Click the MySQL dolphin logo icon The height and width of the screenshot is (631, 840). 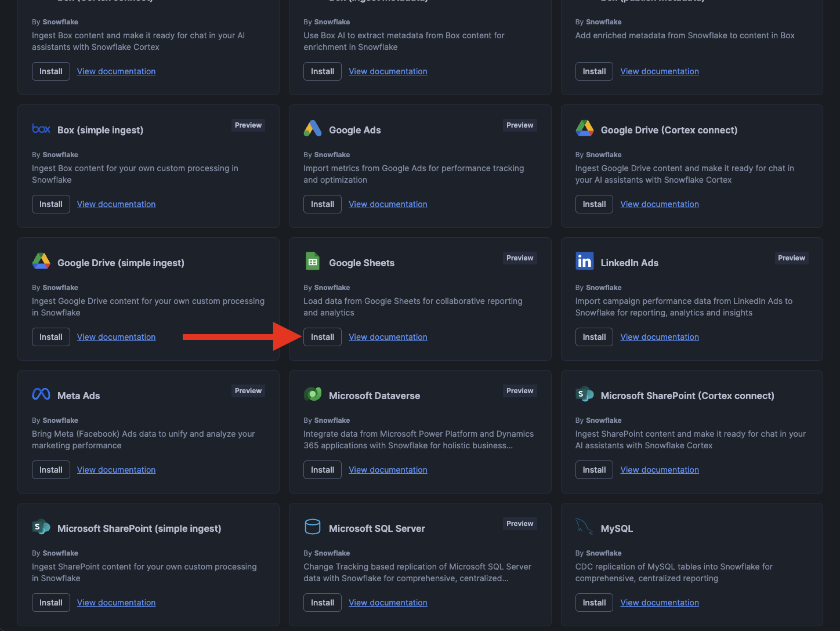(x=584, y=527)
